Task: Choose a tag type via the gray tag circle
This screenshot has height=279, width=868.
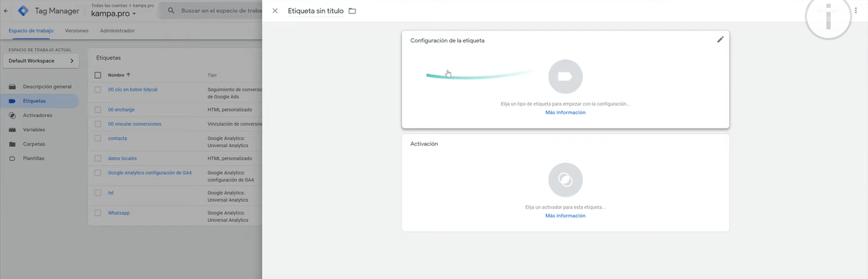Action: coord(565,77)
